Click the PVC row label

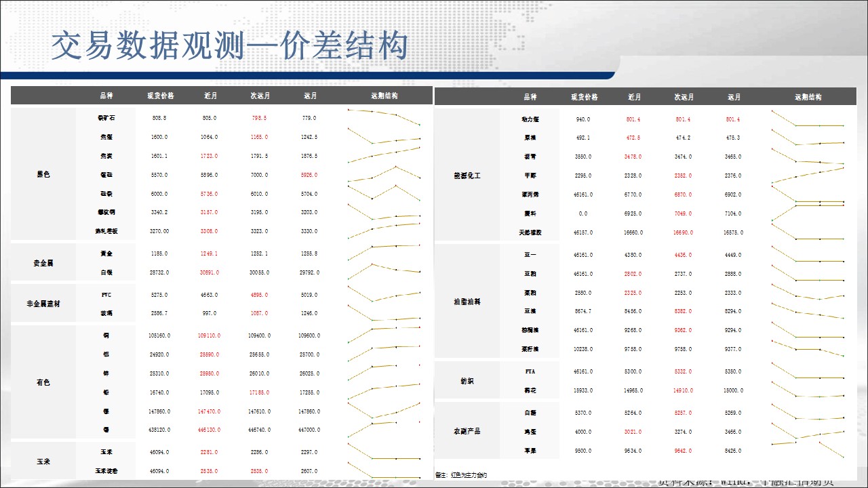coord(106,295)
